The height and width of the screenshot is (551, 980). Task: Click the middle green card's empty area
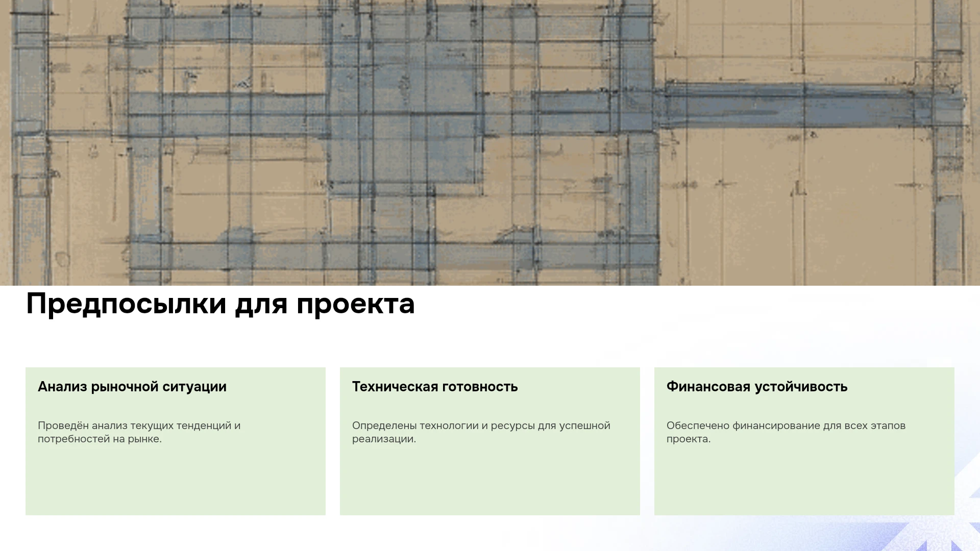click(x=490, y=480)
